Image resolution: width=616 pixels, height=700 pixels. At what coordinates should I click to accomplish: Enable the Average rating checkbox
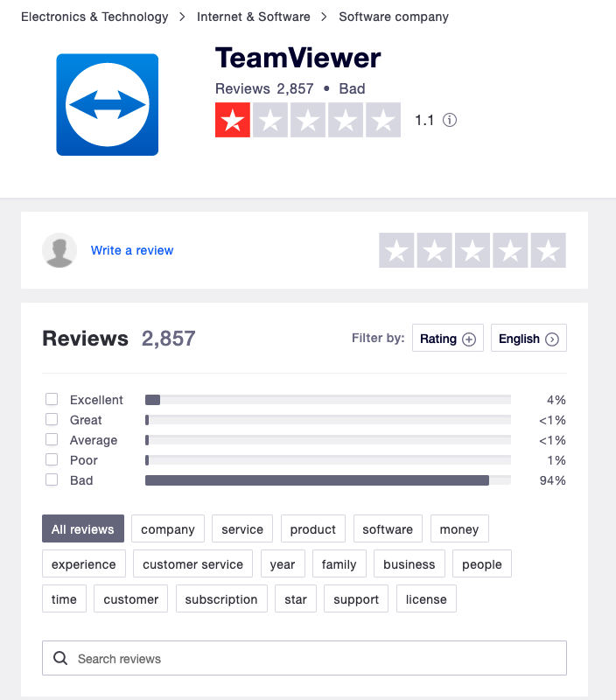pyautogui.click(x=52, y=440)
